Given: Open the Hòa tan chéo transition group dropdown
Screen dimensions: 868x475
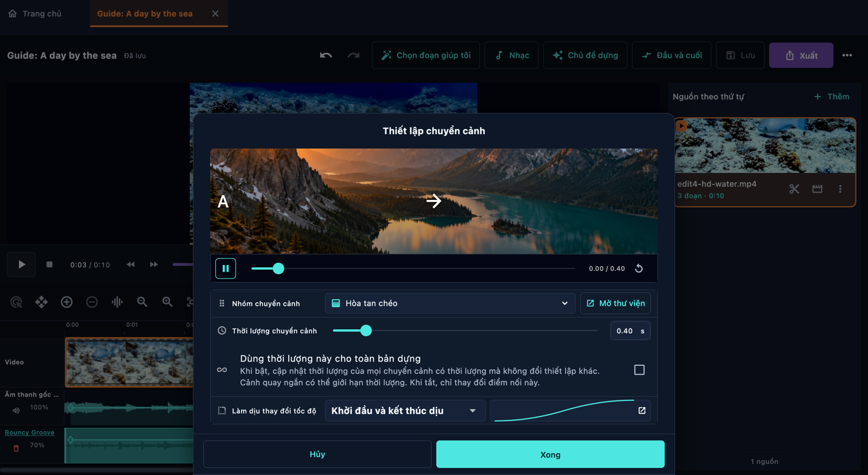Looking at the screenshot, I should tap(450, 303).
